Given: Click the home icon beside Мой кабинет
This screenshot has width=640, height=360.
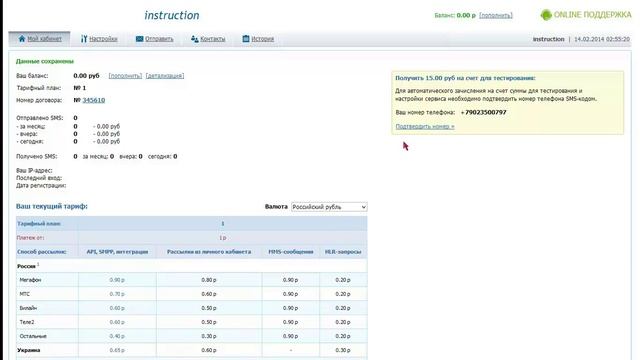Looking at the screenshot, I should (22, 39).
